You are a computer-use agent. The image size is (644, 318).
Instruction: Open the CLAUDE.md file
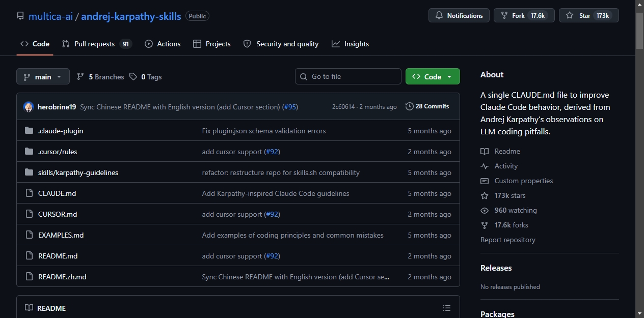pos(57,193)
